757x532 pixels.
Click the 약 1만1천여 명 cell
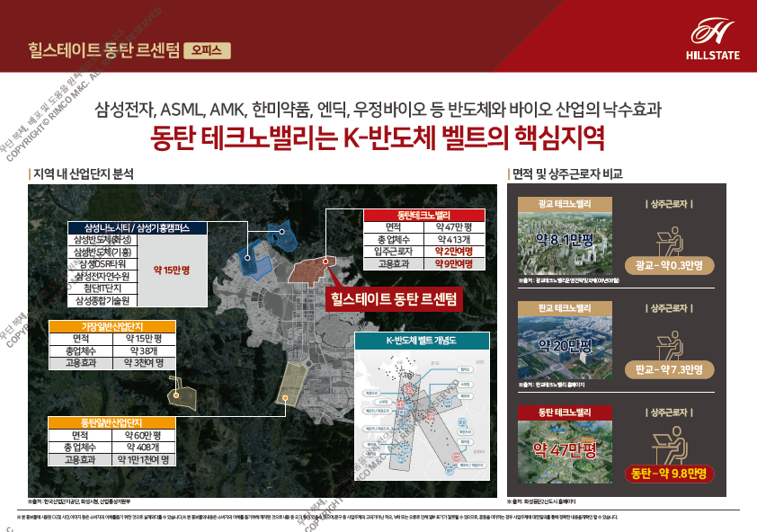pos(143,459)
